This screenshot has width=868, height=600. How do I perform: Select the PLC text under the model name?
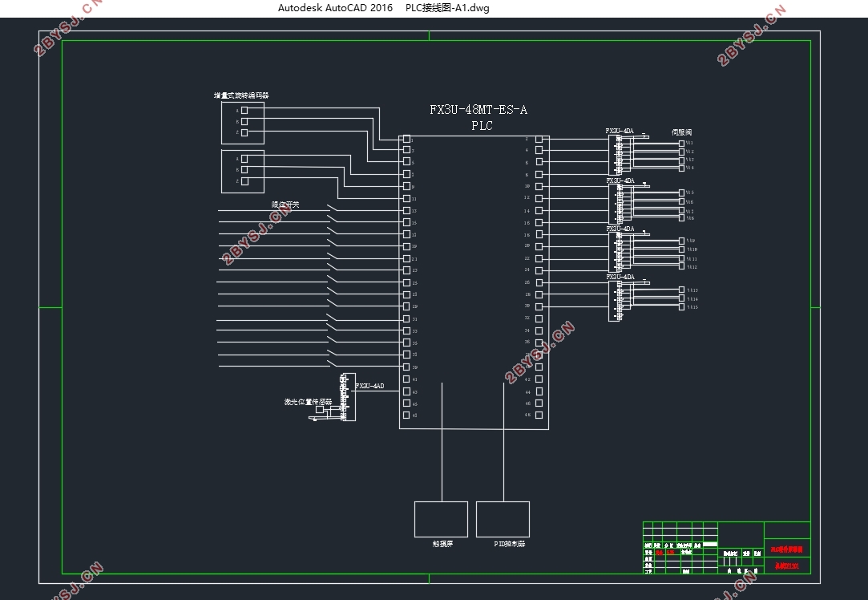[482, 126]
